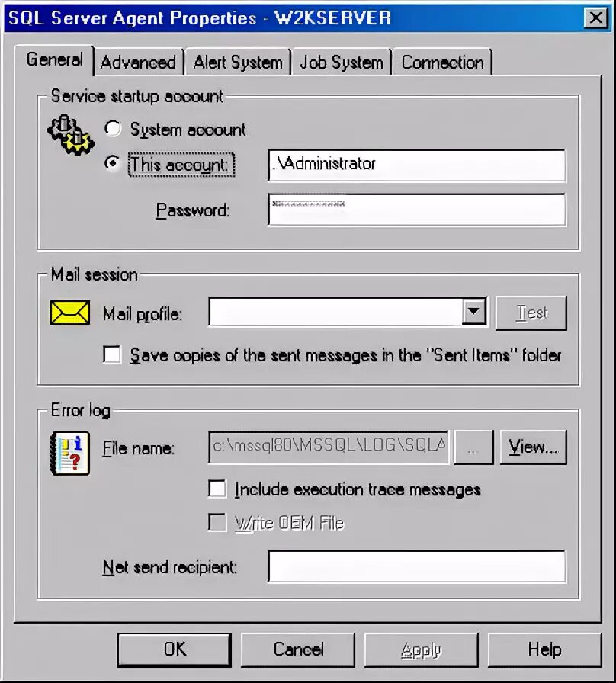Click the error log notebook icon
The image size is (616, 683).
point(70,453)
